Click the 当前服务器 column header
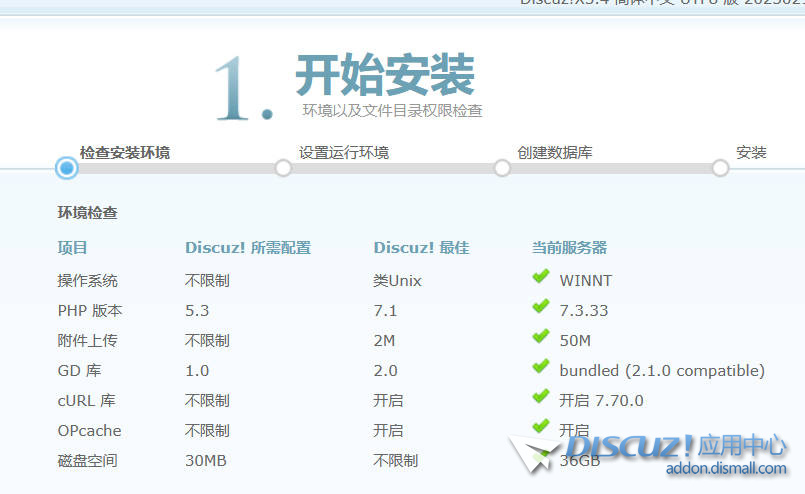 coord(568,247)
